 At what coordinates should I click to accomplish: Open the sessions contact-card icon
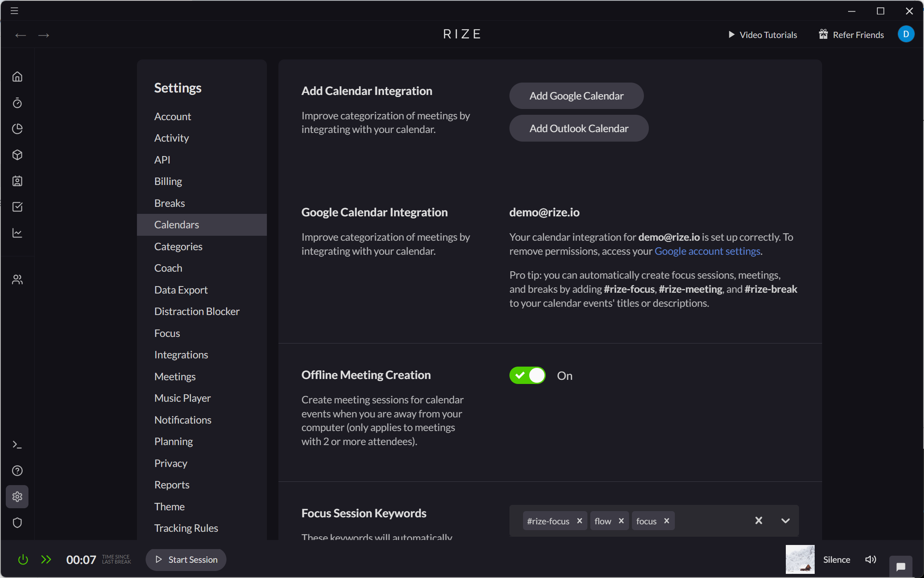[x=17, y=181]
